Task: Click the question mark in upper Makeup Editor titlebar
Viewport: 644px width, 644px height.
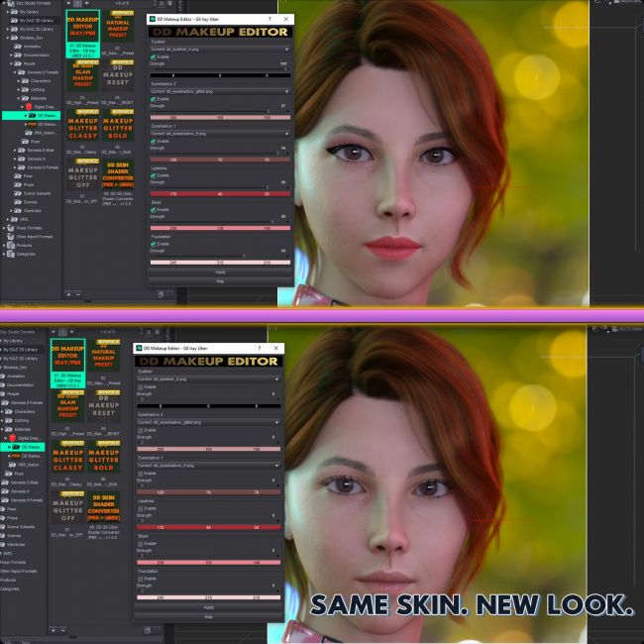Action: pos(269,19)
